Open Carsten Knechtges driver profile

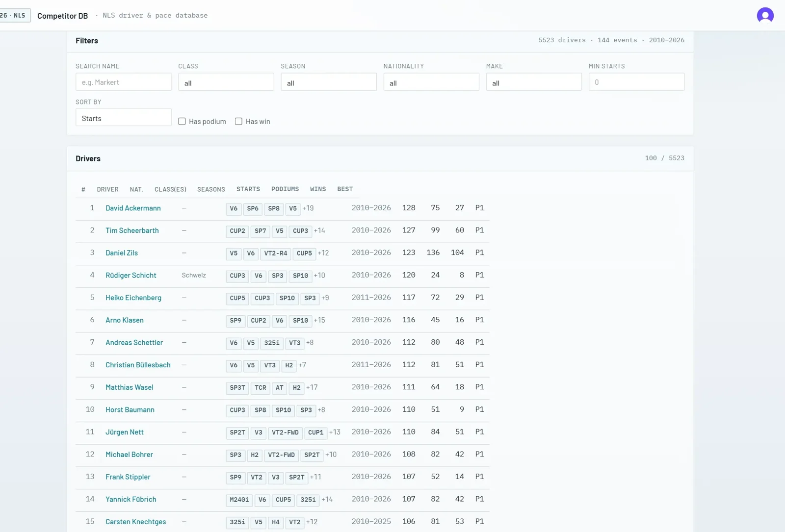tap(135, 522)
